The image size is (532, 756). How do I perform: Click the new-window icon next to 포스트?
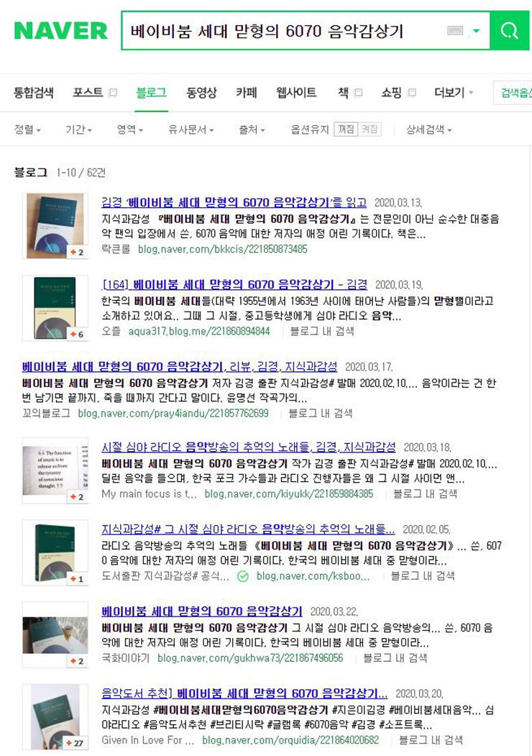(113, 93)
